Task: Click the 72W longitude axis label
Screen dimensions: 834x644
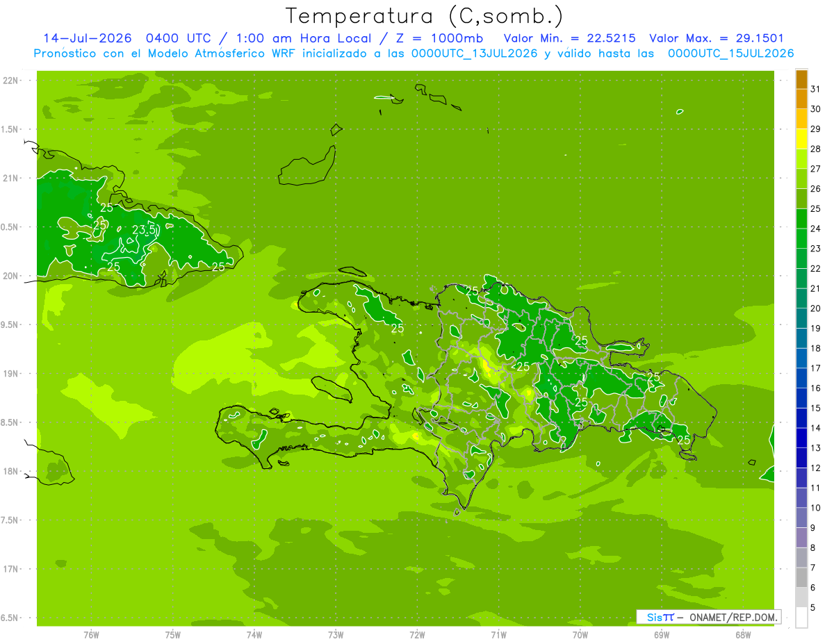Action: click(x=417, y=634)
